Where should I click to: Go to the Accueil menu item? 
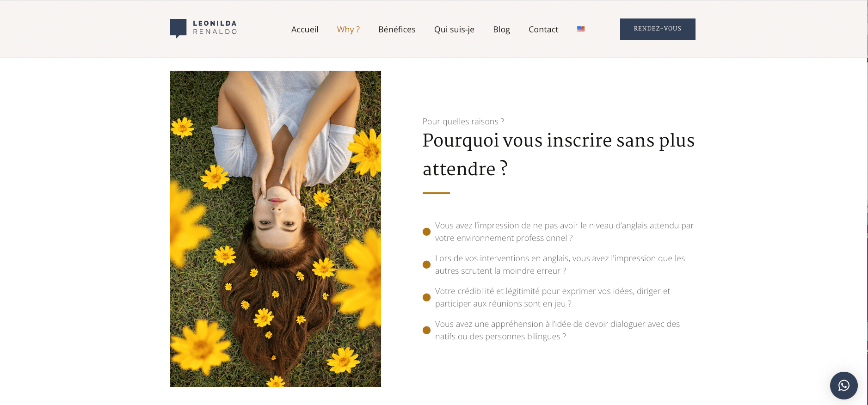(305, 29)
